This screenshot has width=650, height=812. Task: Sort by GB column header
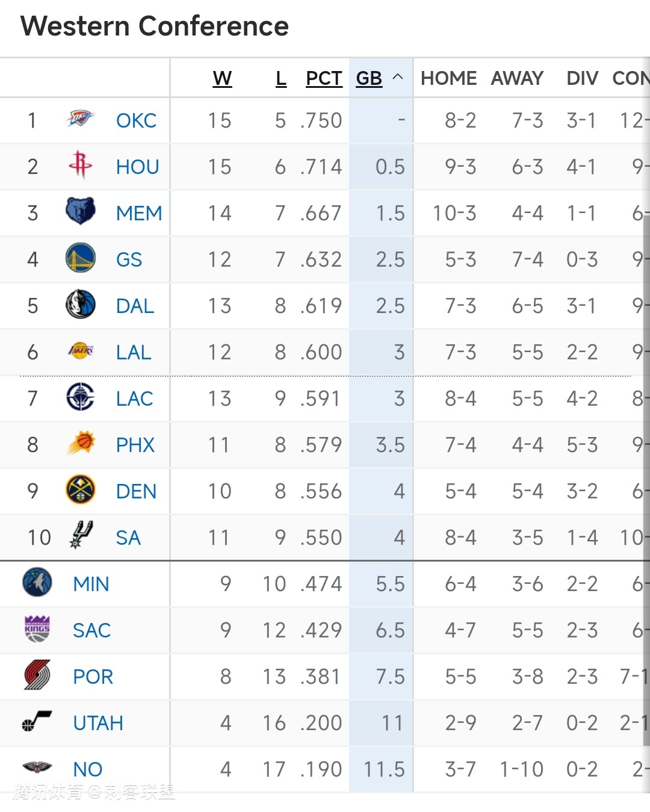click(x=369, y=78)
